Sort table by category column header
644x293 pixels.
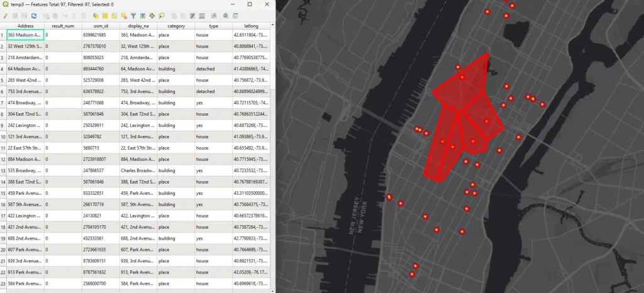[176, 26]
